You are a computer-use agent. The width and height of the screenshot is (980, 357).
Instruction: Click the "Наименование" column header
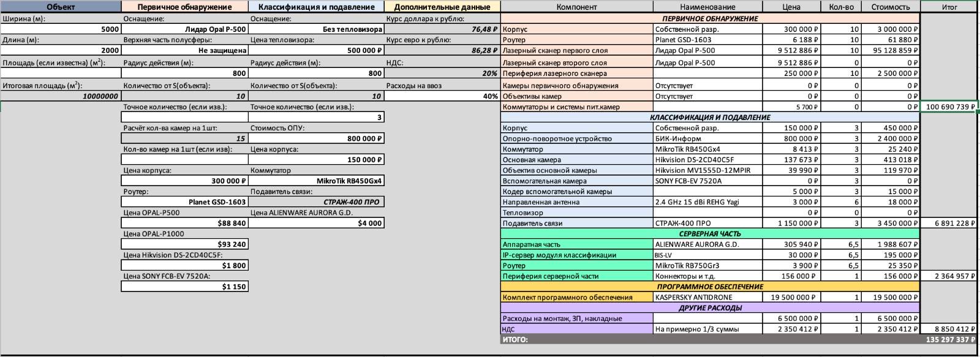[707, 7]
